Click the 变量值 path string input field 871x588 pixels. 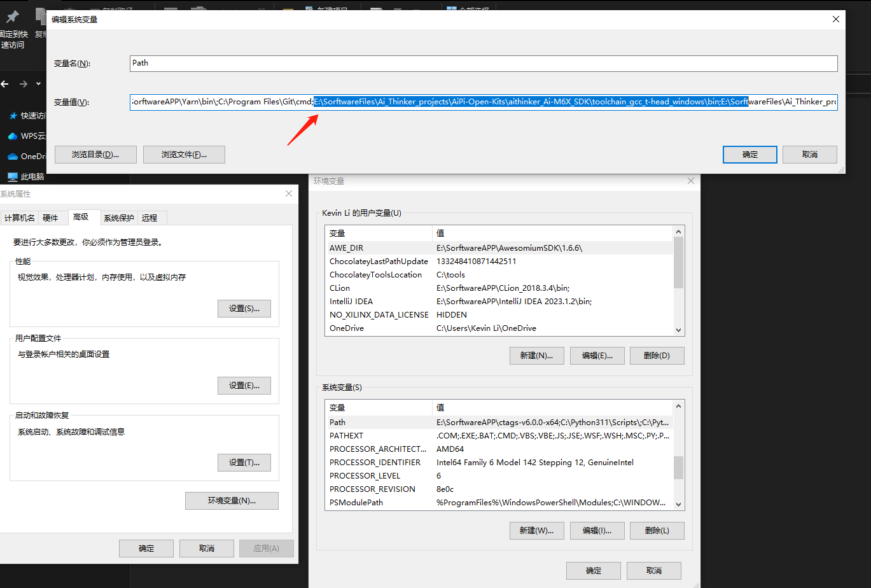click(484, 102)
